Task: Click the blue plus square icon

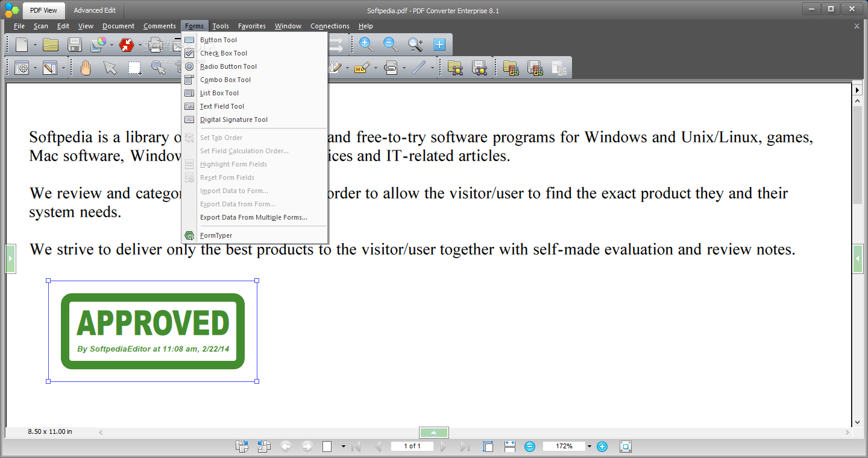Action: click(x=439, y=44)
